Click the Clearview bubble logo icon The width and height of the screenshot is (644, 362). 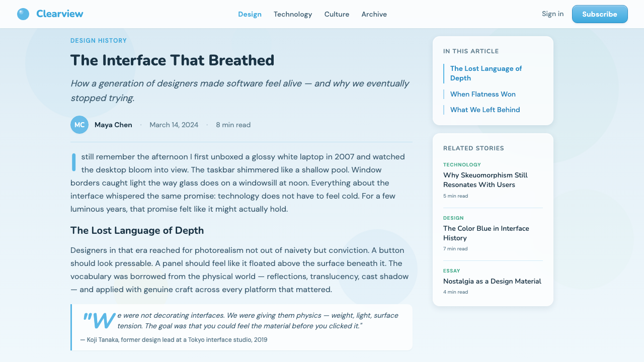(23, 14)
